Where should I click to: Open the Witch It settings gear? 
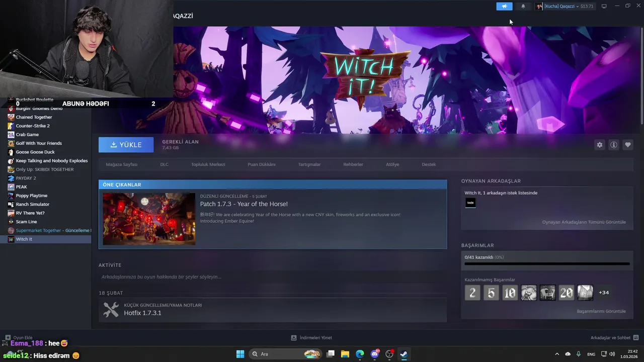click(x=599, y=145)
